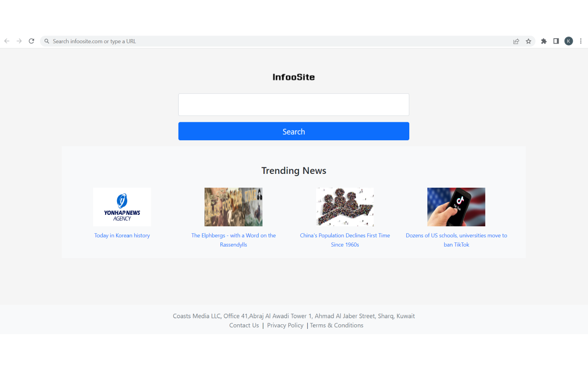Image resolution: width=588 pixels, height=368 pixels.
Task: Open the browser extensions panel
Action: [544, 41]
